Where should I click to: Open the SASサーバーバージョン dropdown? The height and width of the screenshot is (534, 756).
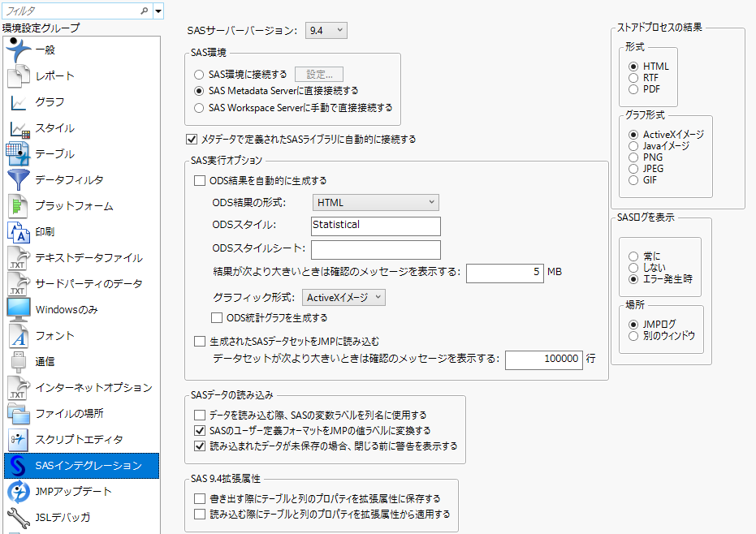tap(326, 31)
